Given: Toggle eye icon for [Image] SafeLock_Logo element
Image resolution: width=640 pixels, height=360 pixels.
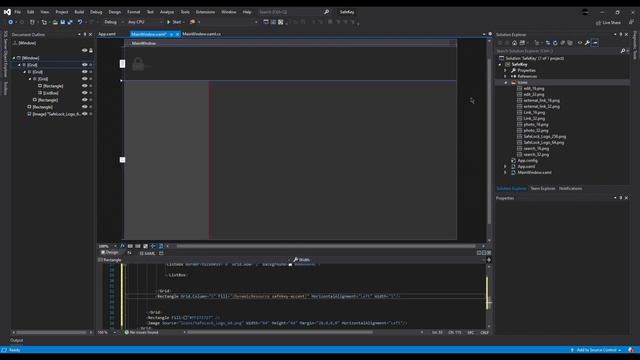Looking at the screenshot, I should tap(85, 114).
